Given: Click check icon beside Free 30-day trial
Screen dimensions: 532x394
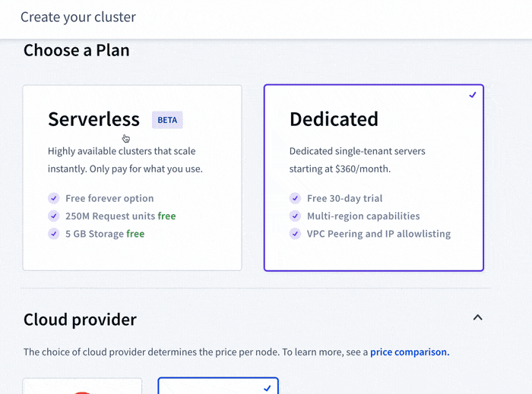Looking at the screenshot, I should [295, 198].
